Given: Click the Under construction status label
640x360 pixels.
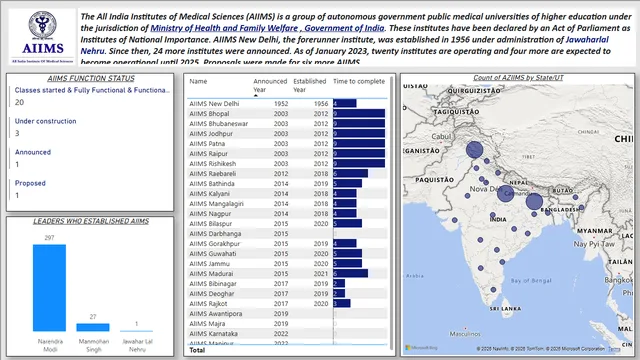Looking at the screenshot, I should click(x=45, y=121).
